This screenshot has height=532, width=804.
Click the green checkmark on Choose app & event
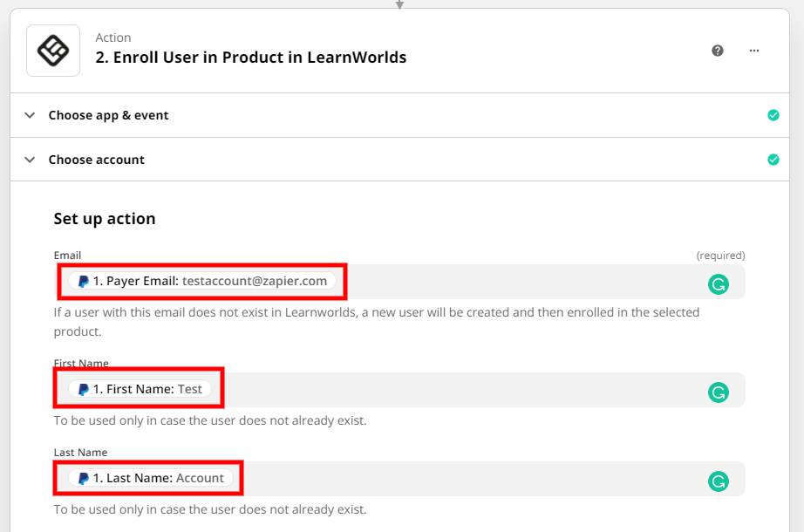(773, 114)
